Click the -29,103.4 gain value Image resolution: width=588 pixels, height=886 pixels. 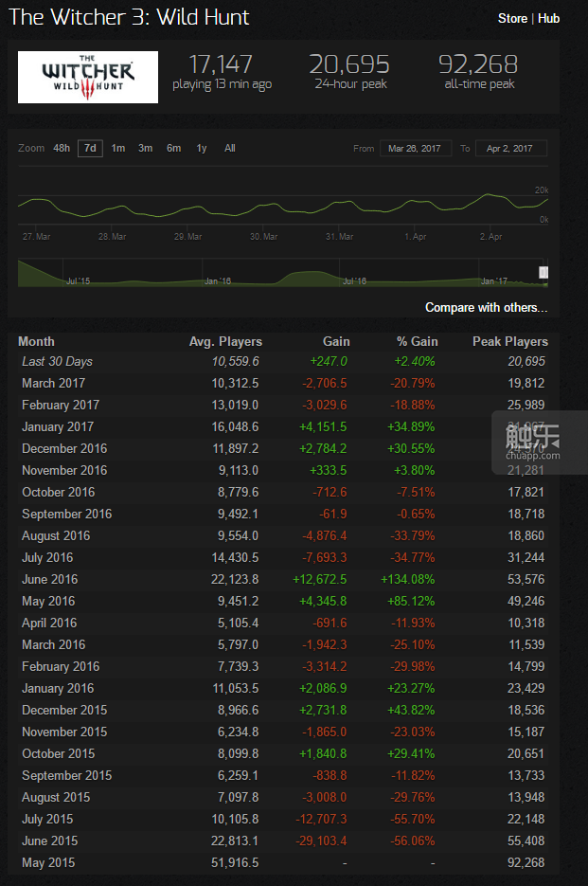point(321,841)
